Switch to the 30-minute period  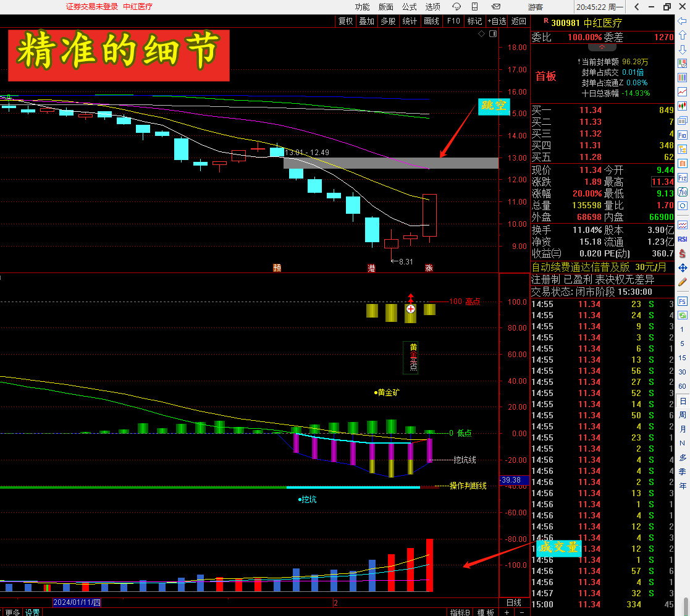coord(682,372)
